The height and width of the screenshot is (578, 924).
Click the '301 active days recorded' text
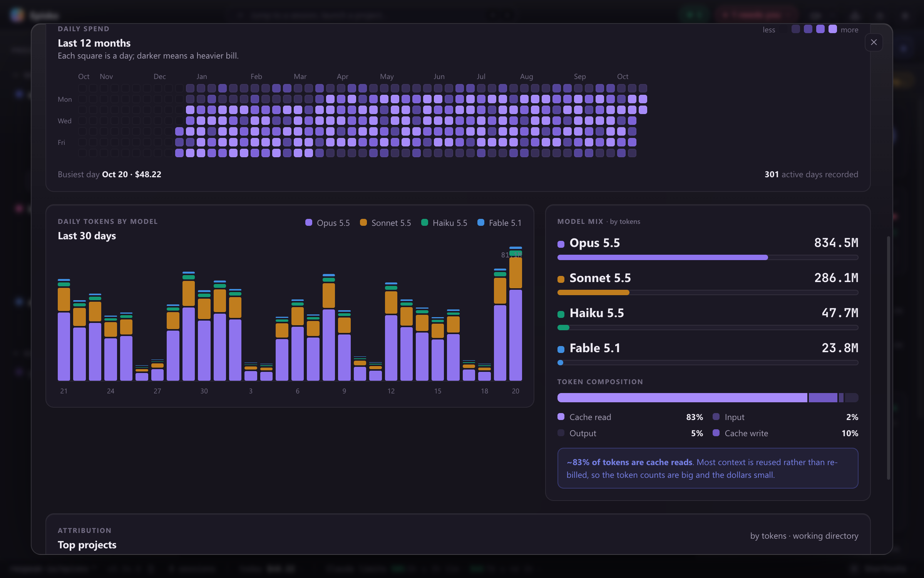coord(811,174)
